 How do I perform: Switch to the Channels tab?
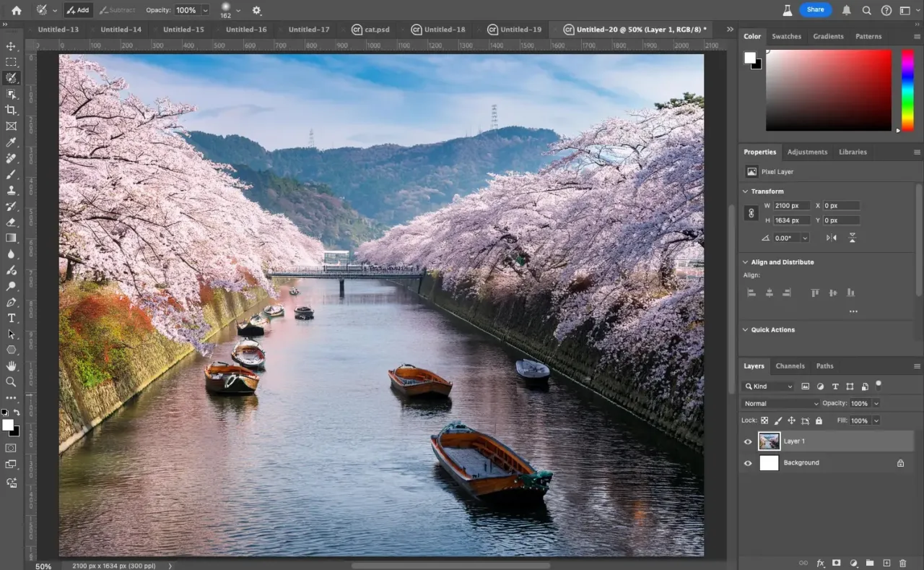[790, 366]
